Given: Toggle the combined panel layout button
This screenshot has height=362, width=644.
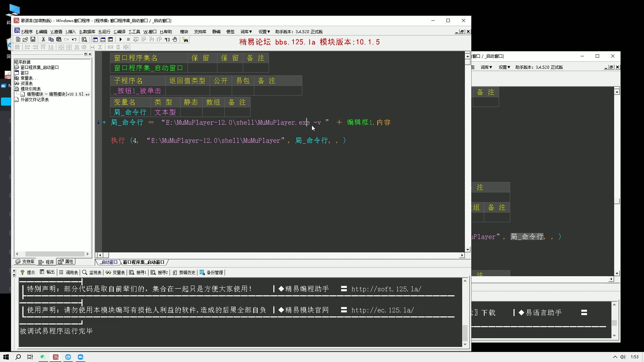Looking at the screenshot, I should (110, 40).
